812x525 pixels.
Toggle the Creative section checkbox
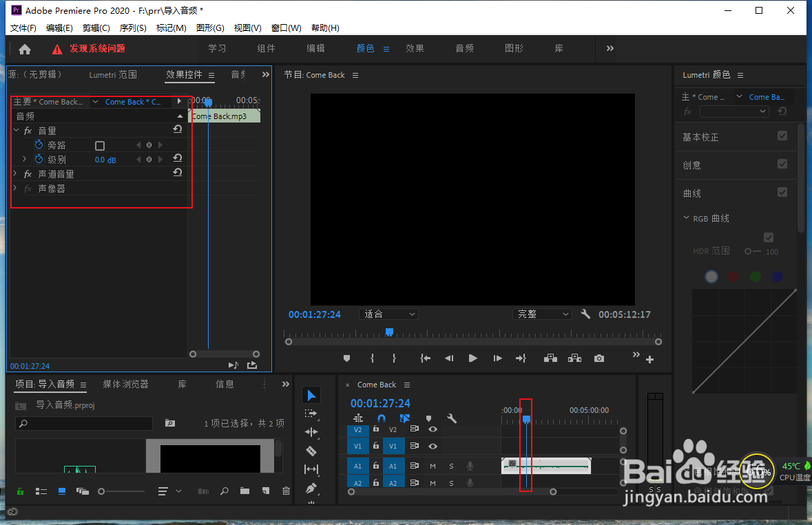tap(782, 164)
